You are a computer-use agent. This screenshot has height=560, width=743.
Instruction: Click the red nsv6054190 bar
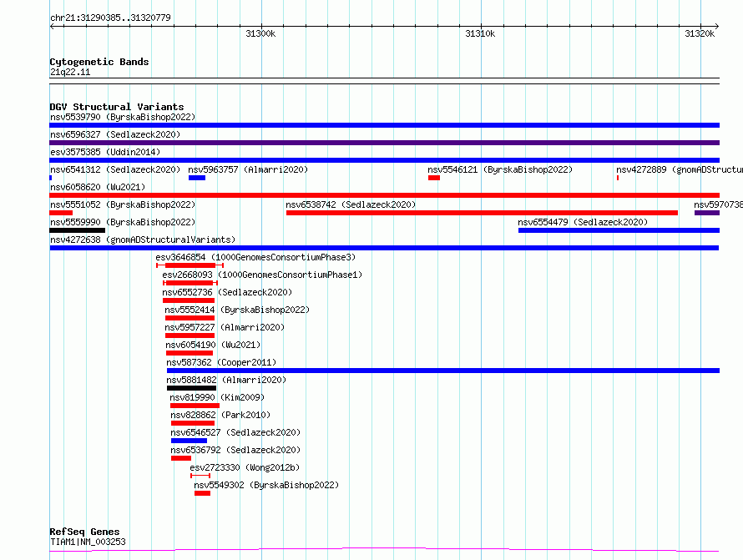point(189,353)
